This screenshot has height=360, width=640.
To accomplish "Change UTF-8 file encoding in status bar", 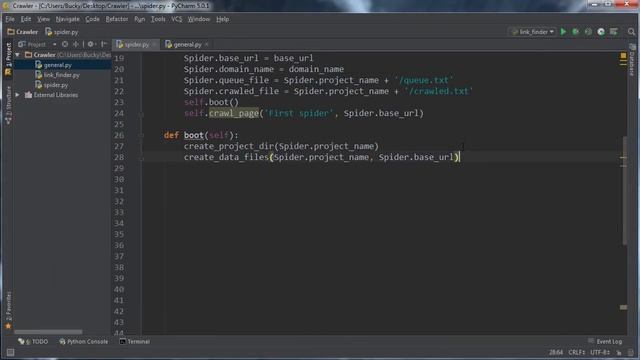I will pyautogui.click(x=600, y=352).
